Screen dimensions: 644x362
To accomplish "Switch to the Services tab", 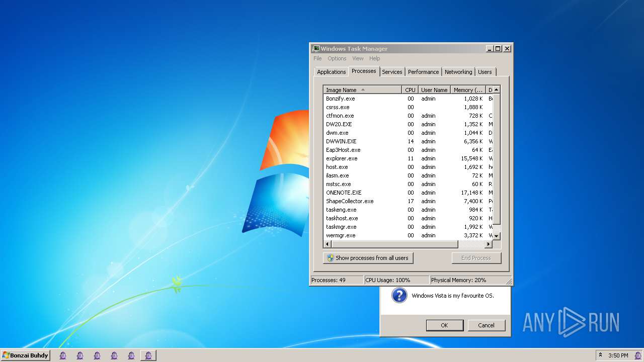I will (392, 72).
